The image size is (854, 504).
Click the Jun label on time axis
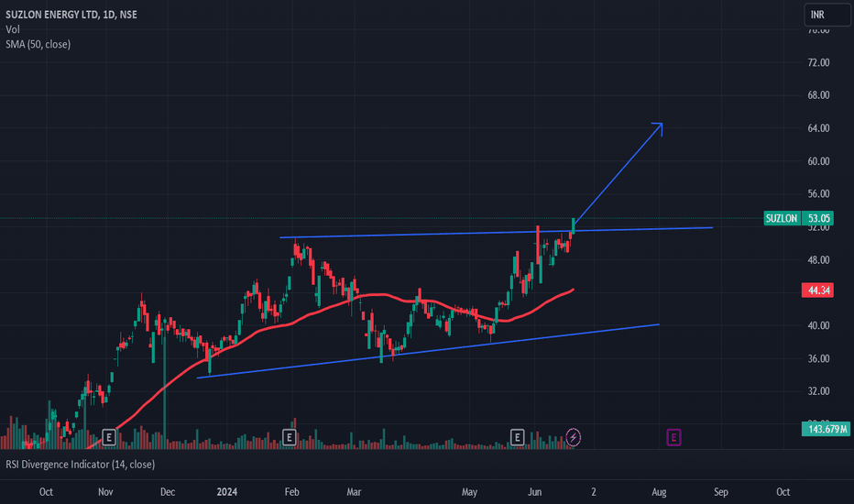[535, 492]
